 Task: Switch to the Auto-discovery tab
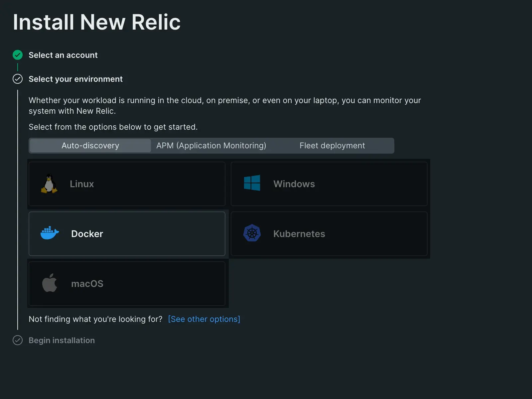coord(90,146)
